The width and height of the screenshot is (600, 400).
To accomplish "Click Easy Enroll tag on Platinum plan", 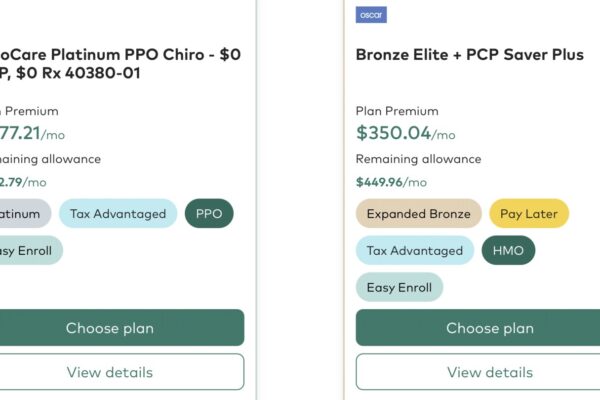I will 31,250.
